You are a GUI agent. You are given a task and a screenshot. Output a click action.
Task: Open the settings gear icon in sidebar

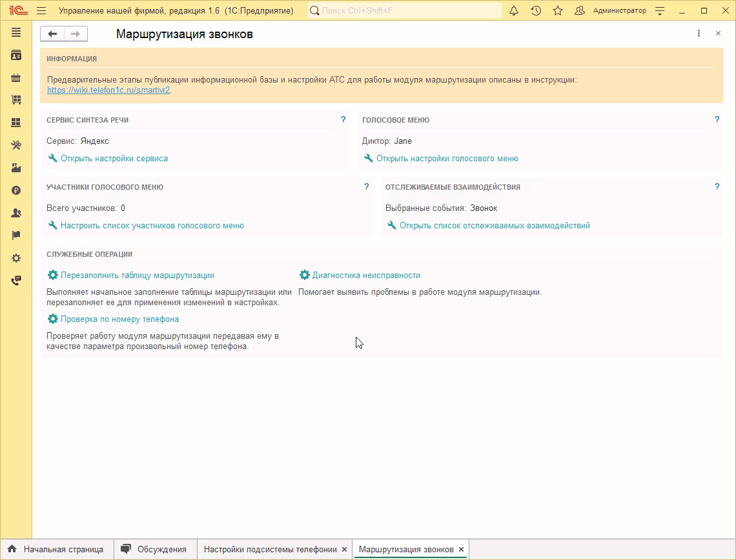[16, 258]
